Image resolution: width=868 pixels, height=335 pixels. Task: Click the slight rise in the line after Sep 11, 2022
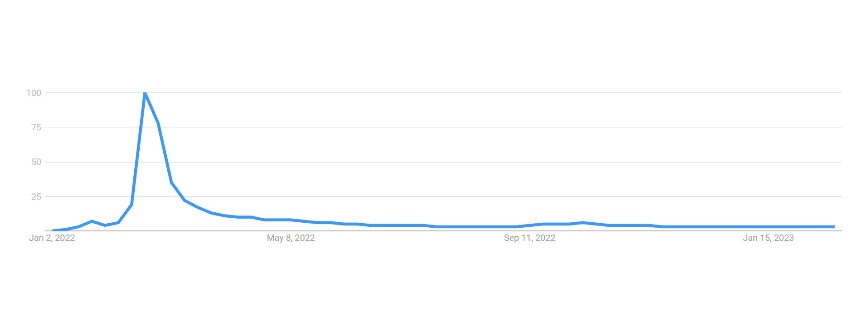tap(583, 223)
